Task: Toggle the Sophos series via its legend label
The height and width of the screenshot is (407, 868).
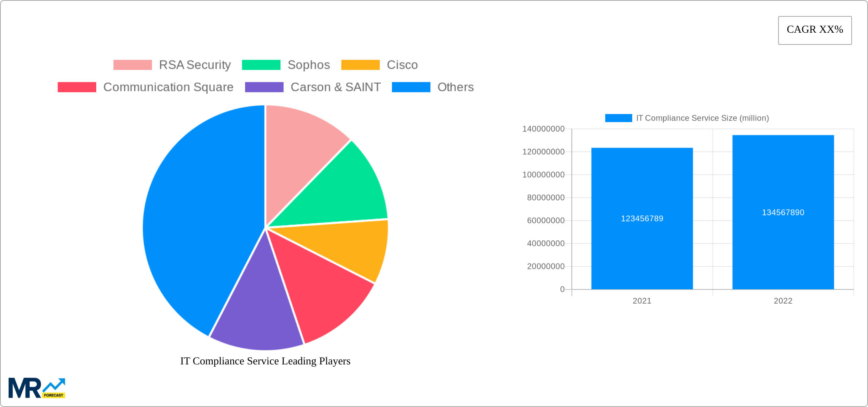Action: (309, 65)
